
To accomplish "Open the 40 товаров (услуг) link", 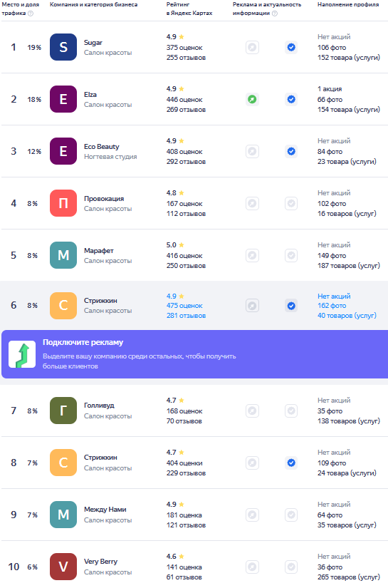I will (x=347, y=315).
